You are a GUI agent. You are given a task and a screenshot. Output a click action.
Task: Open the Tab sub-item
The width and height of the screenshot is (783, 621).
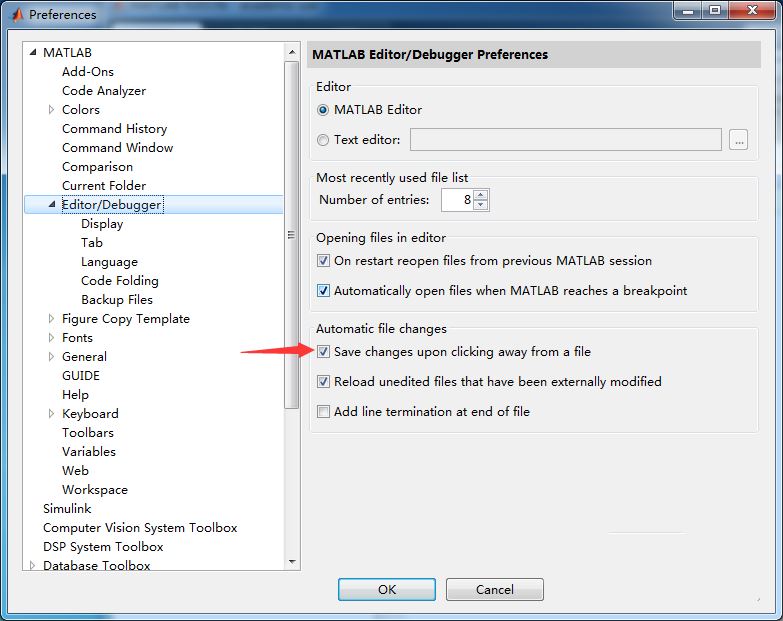pos(92,243)
